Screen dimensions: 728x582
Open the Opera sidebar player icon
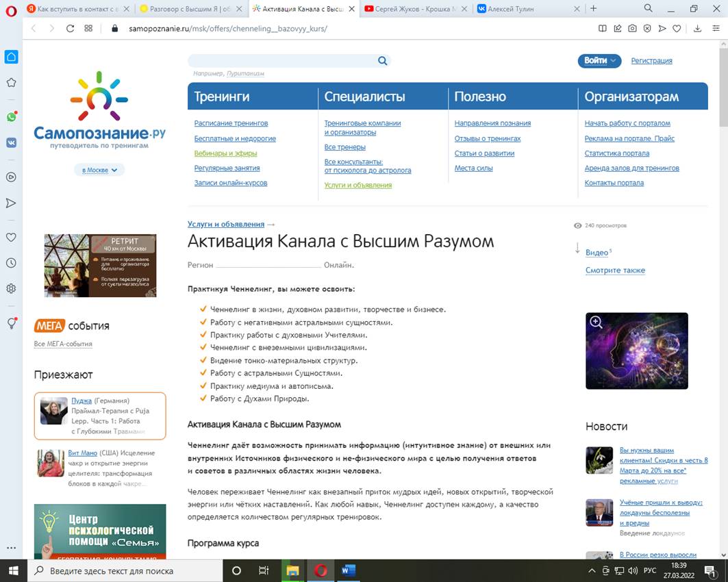coord(11,177)
